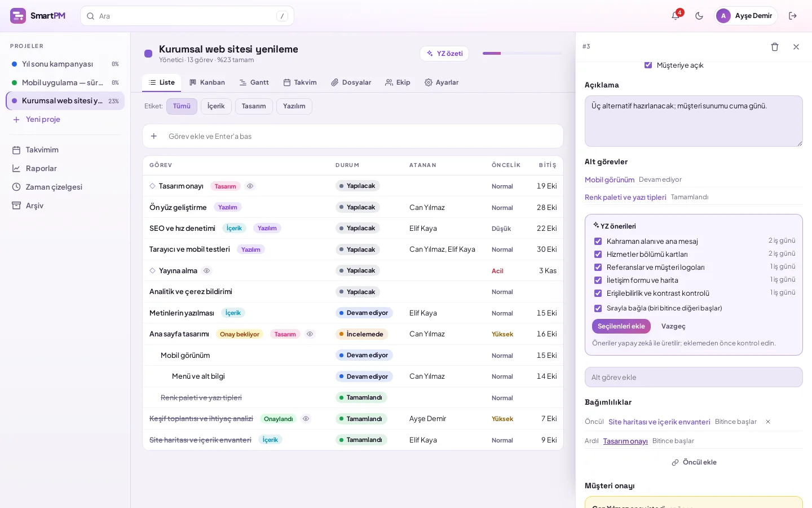
Task: Click the project completion progress bar
Action: [522, 54]
